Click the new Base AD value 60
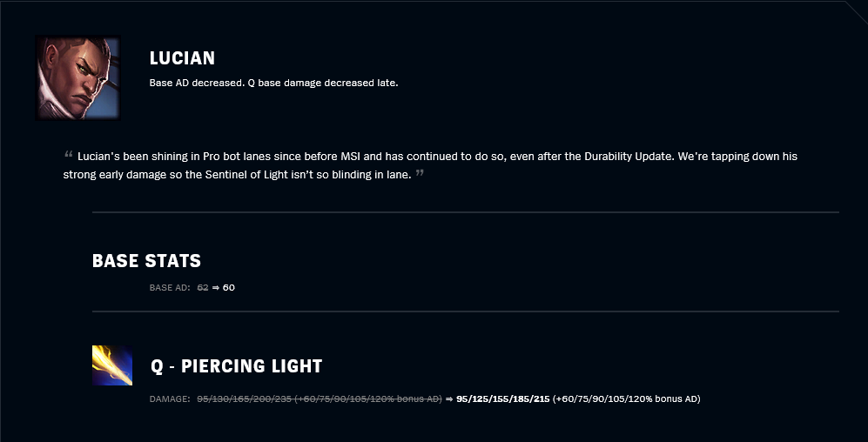Screen dimensions: 868x442 click(x=229, y=288)
